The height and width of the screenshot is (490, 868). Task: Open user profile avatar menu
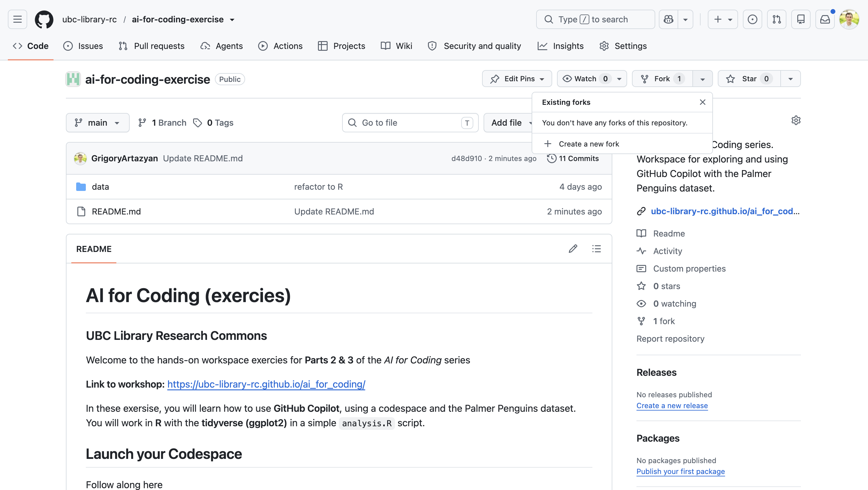(849, 19)
